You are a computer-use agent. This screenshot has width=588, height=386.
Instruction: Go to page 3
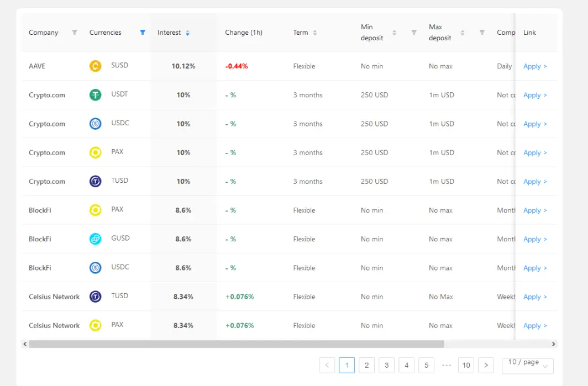pyautogui.click(x=386, y=366)
